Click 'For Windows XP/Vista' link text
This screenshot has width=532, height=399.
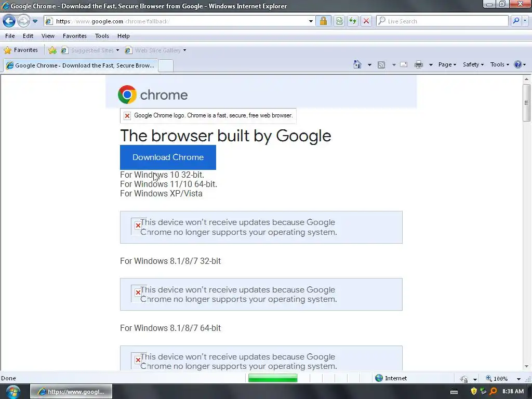(x=161, y=193)
